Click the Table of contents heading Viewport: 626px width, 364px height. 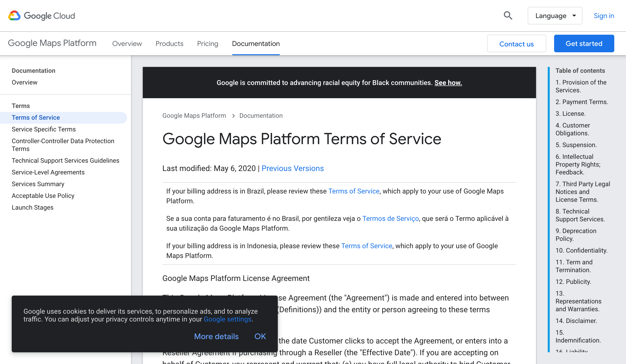(580, 71)
